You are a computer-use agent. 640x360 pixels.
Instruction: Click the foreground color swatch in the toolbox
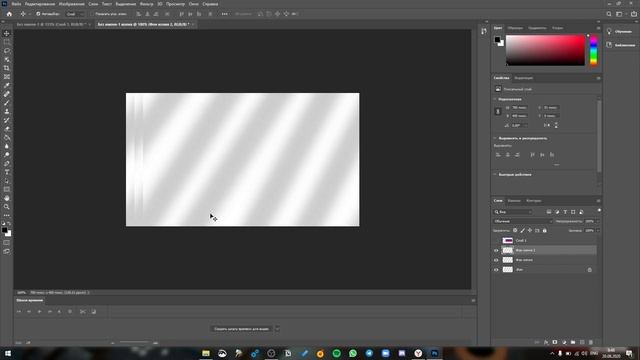click(x=4, y=231)
